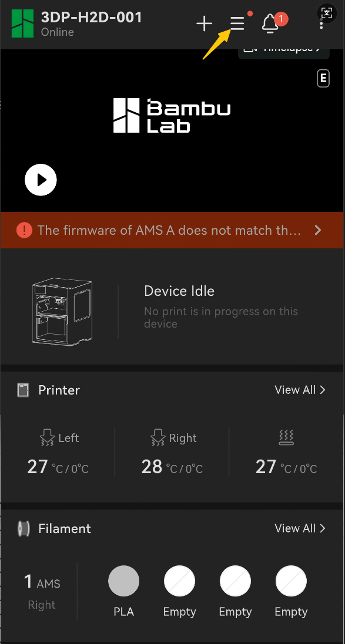Viewport: 345px width, 644px height.
Task: Tap the printer thumbnail image
Action: [x=62, y=311]
